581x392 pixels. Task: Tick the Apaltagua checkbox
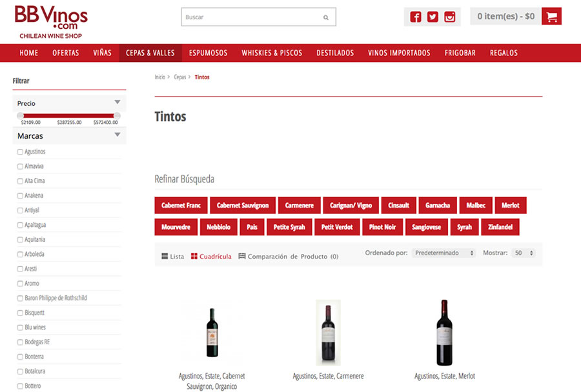point(20,225)
